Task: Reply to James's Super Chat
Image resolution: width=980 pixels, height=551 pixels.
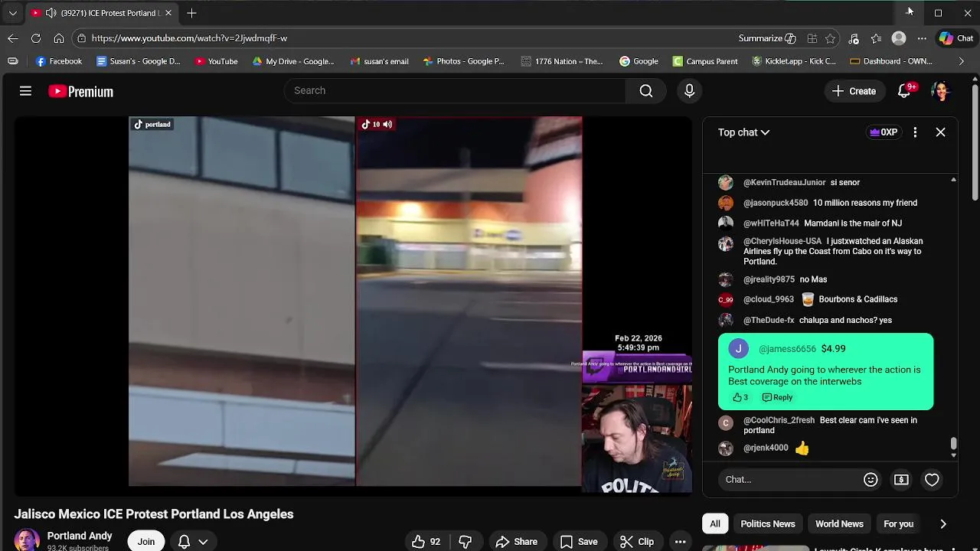Action: tap(777, 397)
